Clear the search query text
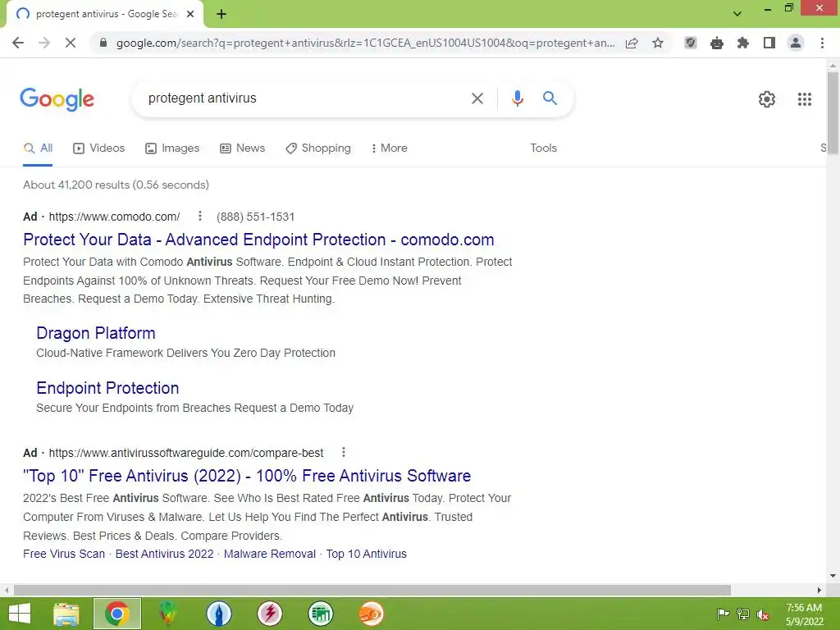Screen dimensions: 840x630 [x=477, y=98]
